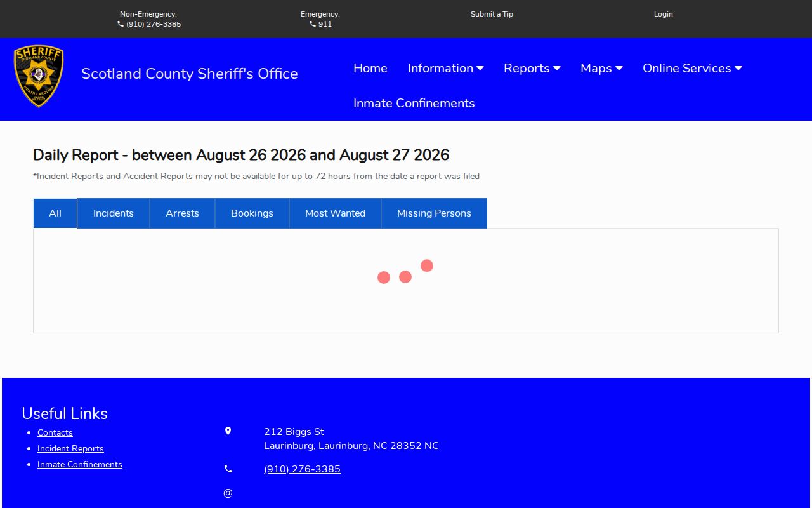The width and height of the screenshot is (812, 508).
Task: Click the Submit a Tip link
Action: [492, 14]
